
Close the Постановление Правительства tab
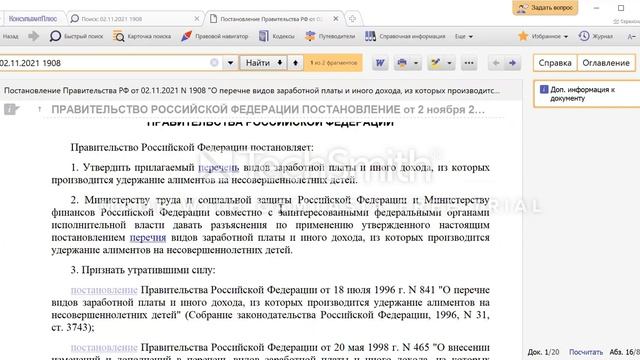tap(336, 19)
